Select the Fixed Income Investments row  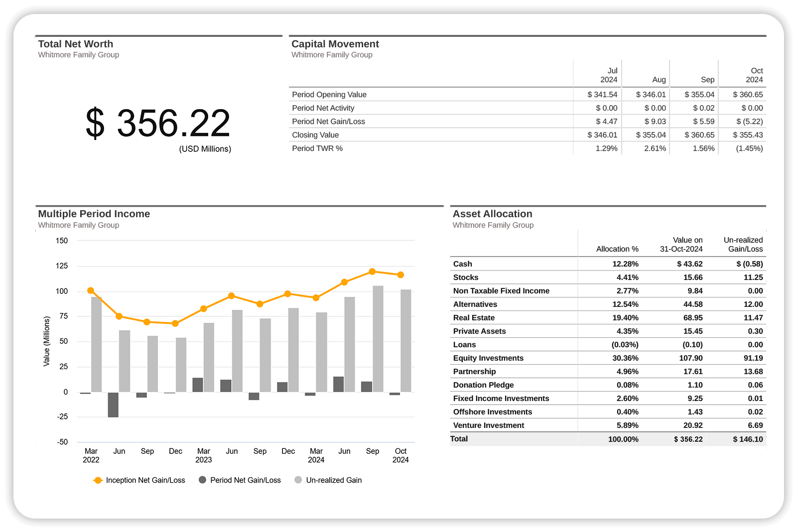click(608, 399)
